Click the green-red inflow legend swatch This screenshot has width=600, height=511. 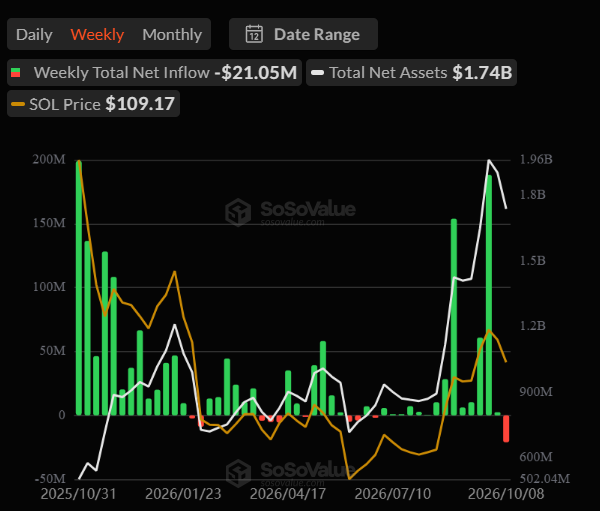coord(16,73)
